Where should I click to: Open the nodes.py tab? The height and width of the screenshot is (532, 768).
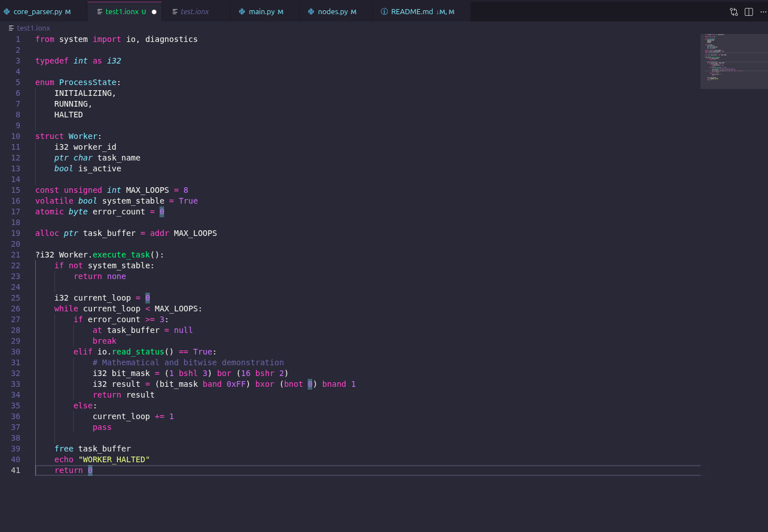(335, 12)
